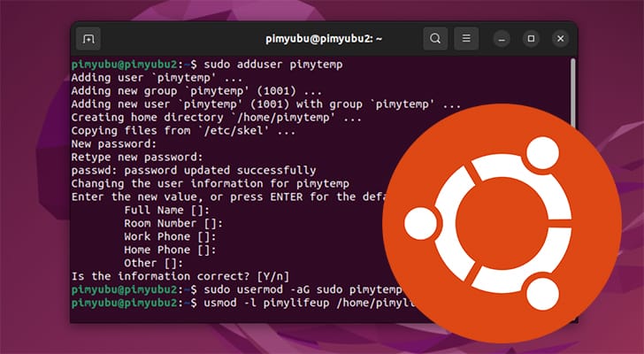
Task: Click the 'Full Name []:' field line
Action: point(166,210)
